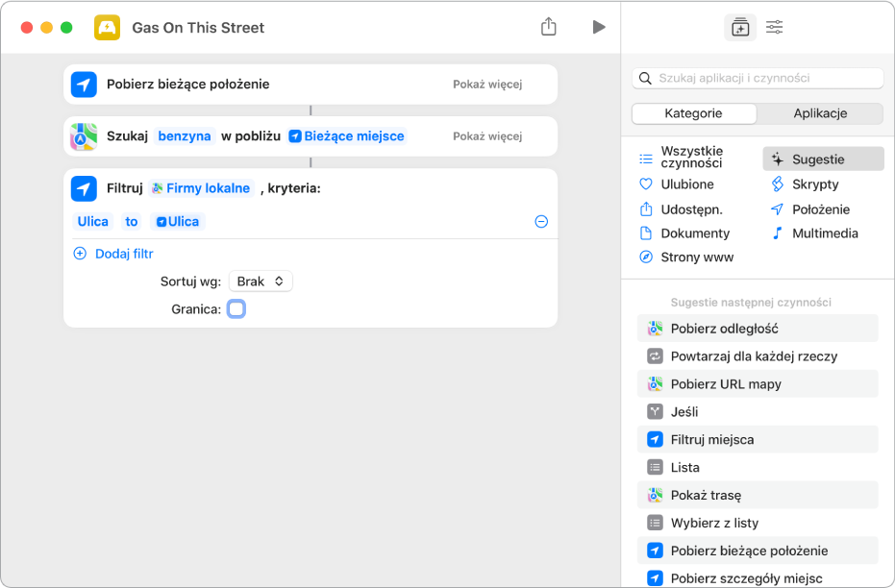The image size is (895, 588).
Task: Choose Pobierz odległość suggested action
Action: pos(724,329)
